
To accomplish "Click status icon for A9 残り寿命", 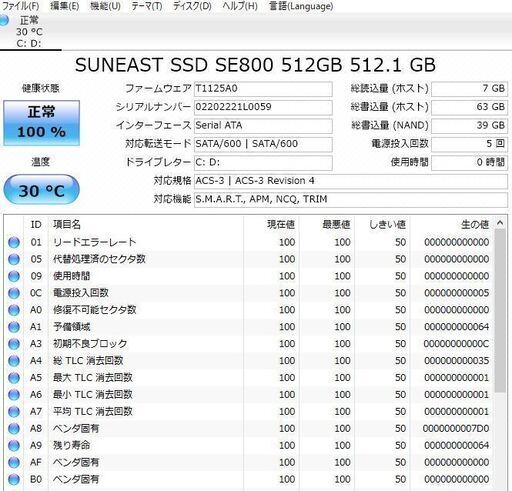I will [14, 445].
